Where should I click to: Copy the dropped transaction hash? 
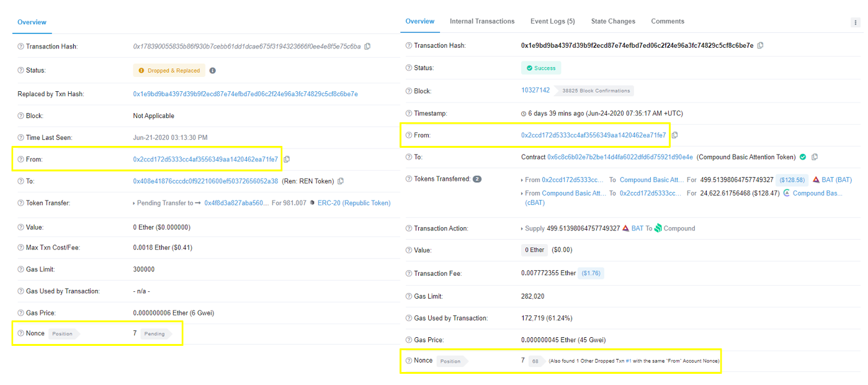(367, 47)
